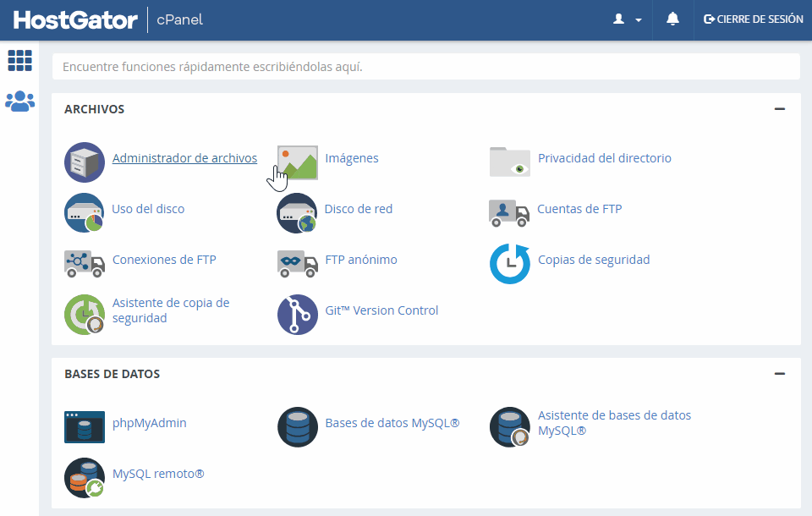The width and height of the screenshot is (812, 516).
Task: Open the MySQL remoto icon
Action: 85,478
